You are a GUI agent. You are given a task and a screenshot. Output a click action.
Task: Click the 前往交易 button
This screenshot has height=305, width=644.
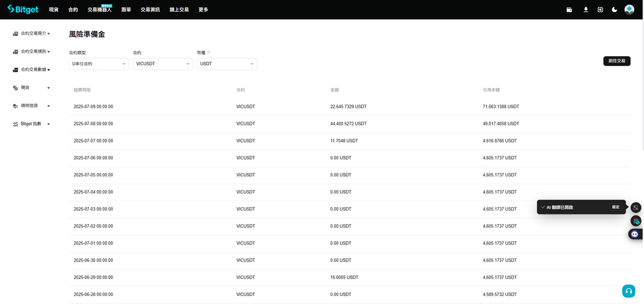pos(617,61)
